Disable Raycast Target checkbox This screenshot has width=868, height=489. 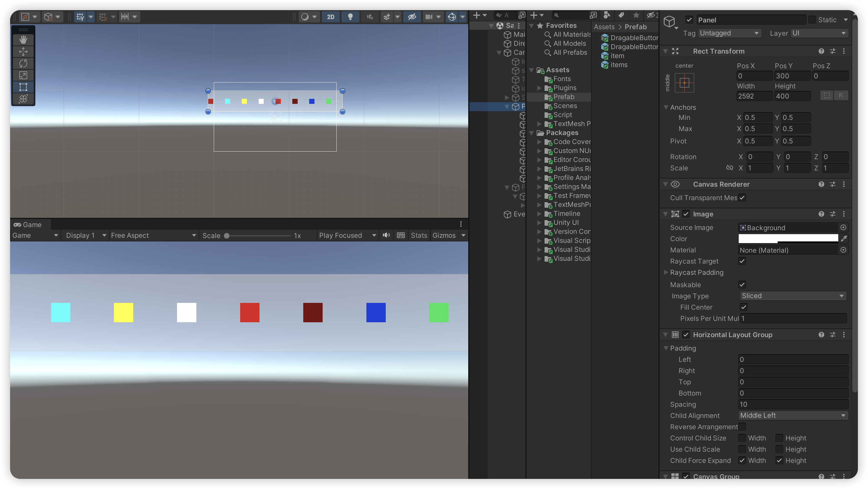(742, 261)
